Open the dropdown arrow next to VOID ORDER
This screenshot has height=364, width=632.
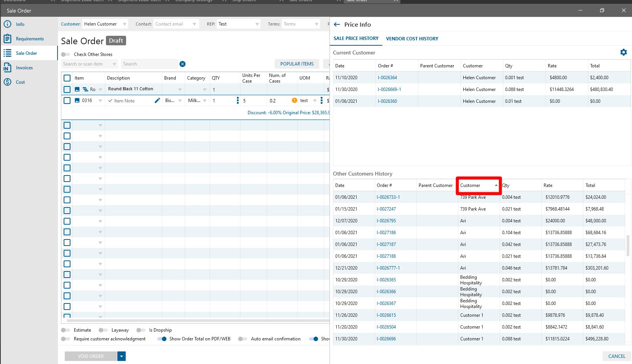point(122,356)
